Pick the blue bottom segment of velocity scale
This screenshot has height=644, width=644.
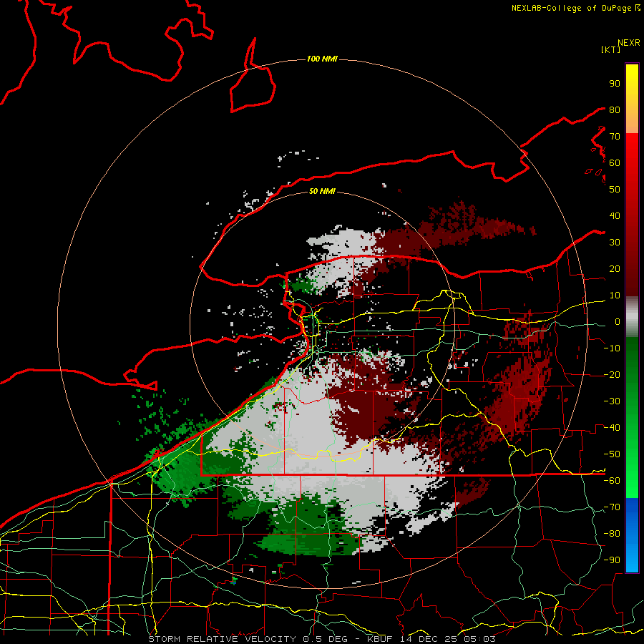pos(632,535)
